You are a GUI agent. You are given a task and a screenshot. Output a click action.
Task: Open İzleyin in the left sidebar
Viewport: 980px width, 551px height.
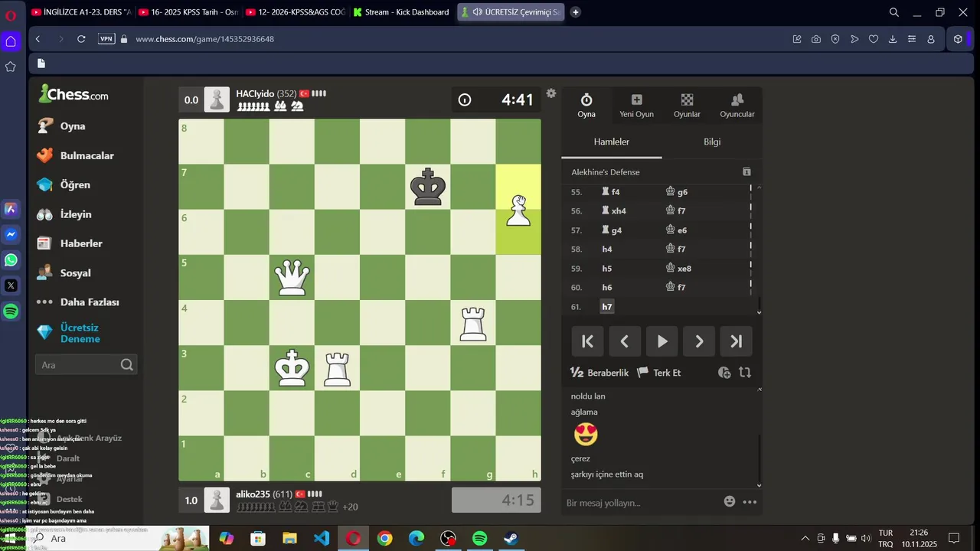64,214
